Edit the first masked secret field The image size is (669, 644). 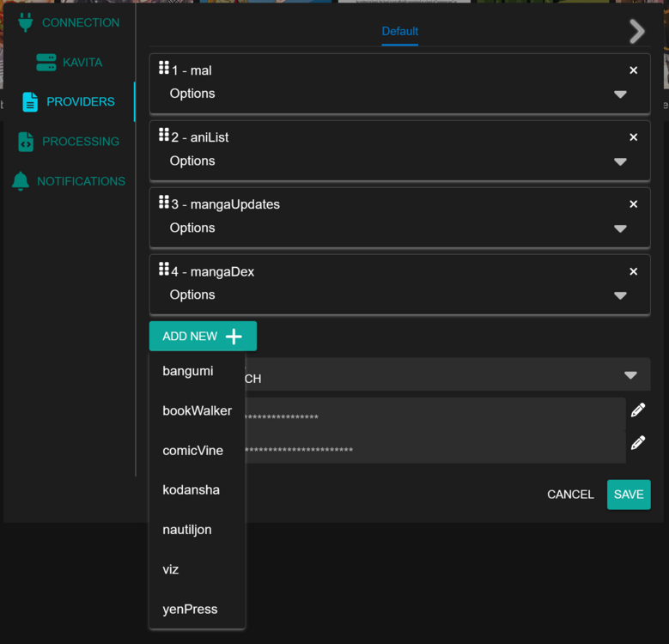tap(638, 410)
